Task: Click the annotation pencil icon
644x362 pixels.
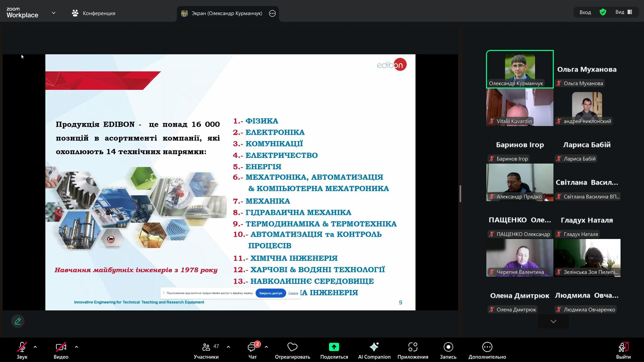Action: click(18, 321)
